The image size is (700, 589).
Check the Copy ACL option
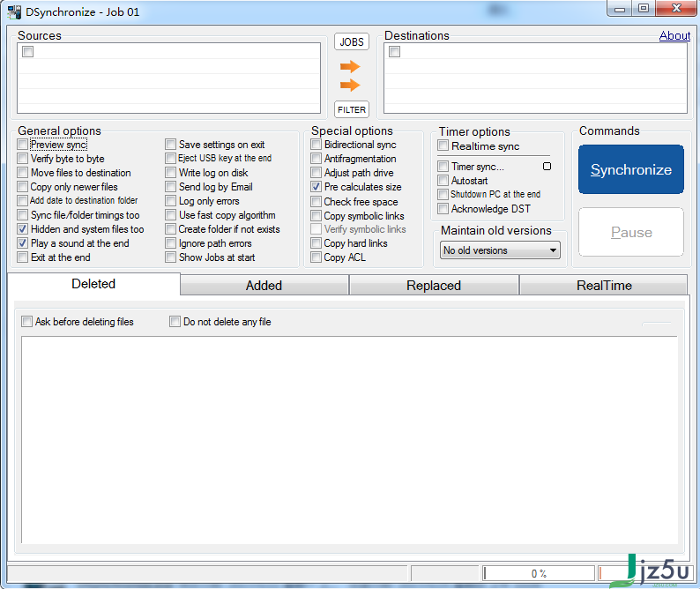coord(316,257)
